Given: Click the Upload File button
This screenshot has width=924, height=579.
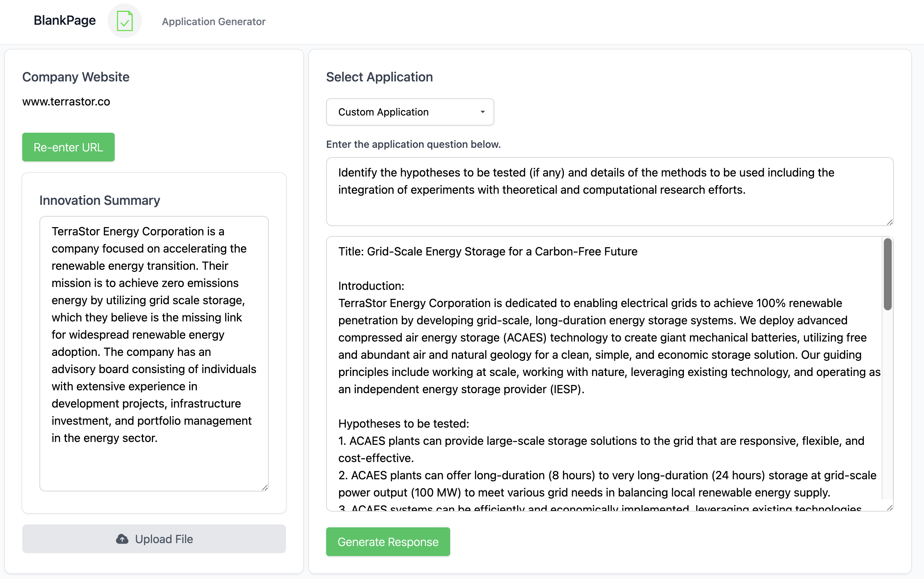Looking at the screenshot, I should pos(154,539).
